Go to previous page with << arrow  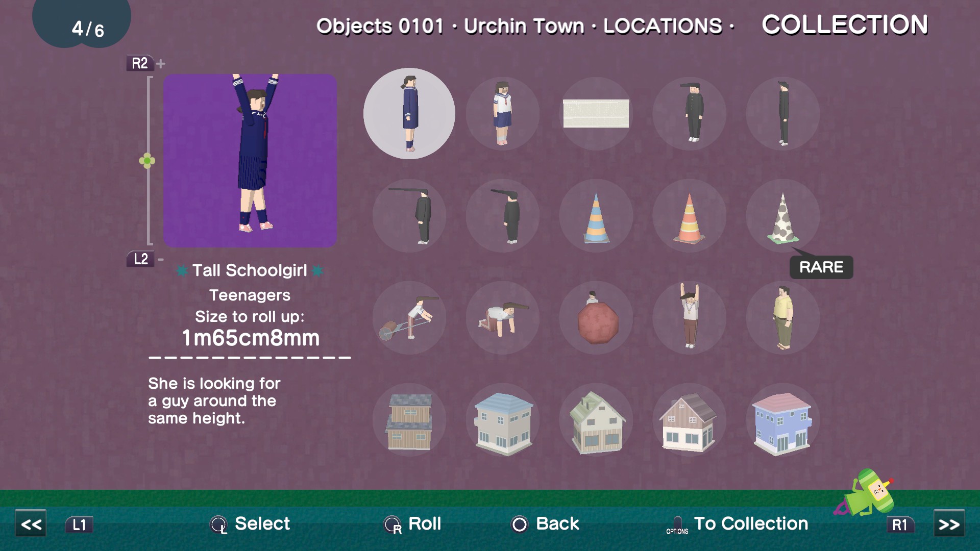coord(31,523)
